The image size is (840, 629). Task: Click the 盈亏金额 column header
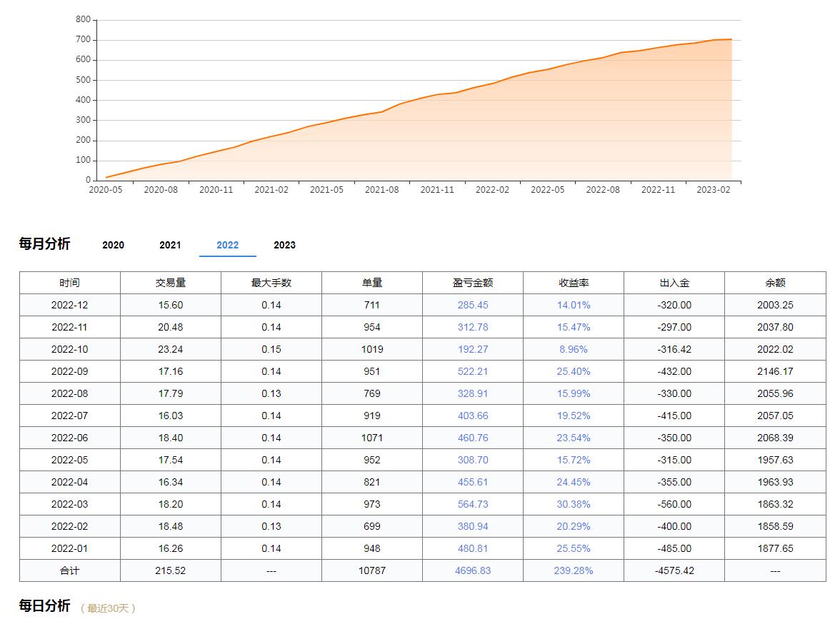(x=473, y=283)
